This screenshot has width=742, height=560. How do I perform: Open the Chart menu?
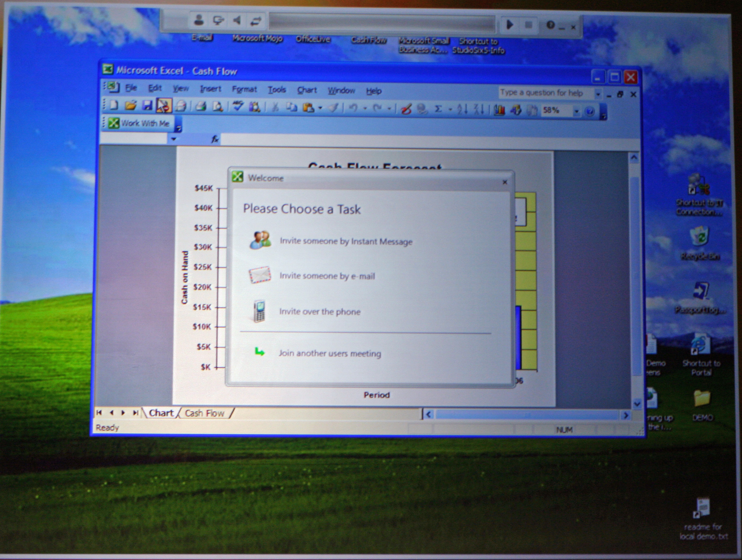(307, 90)
